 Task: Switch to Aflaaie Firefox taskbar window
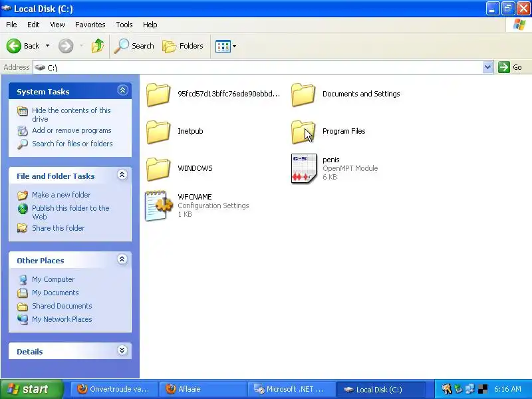203,389
